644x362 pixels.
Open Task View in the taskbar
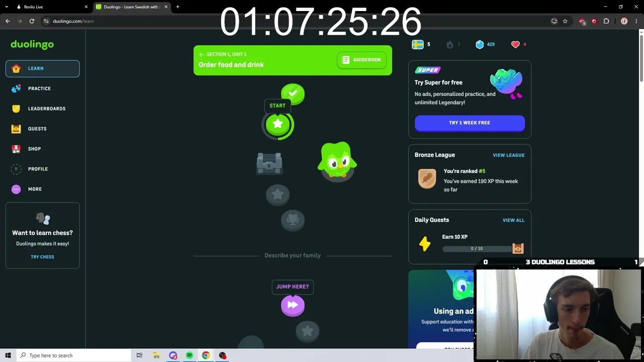click(139, 355)
